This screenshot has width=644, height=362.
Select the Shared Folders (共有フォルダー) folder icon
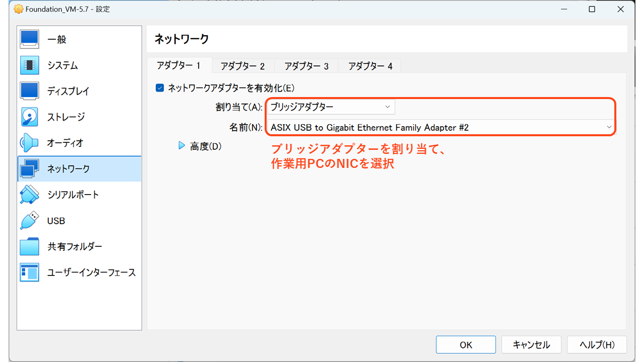coord(29,246)
